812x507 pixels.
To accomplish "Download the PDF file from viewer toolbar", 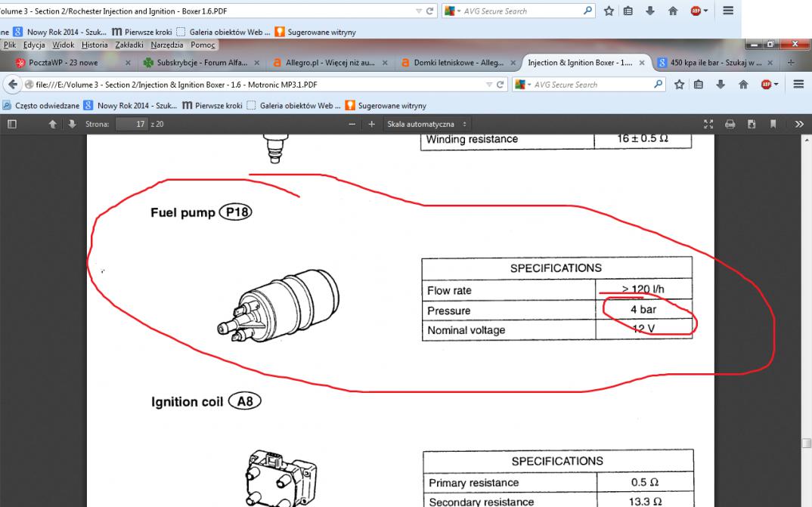I will tap(752, 124).
